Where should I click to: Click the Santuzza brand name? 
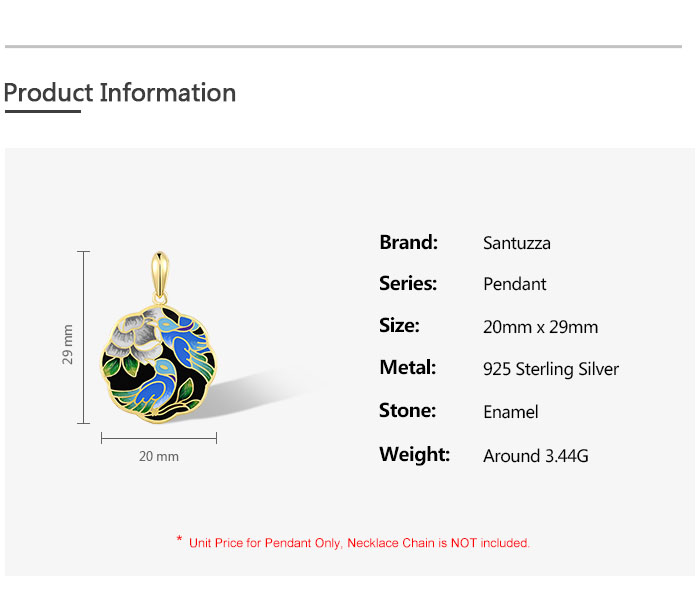point(517,244)
